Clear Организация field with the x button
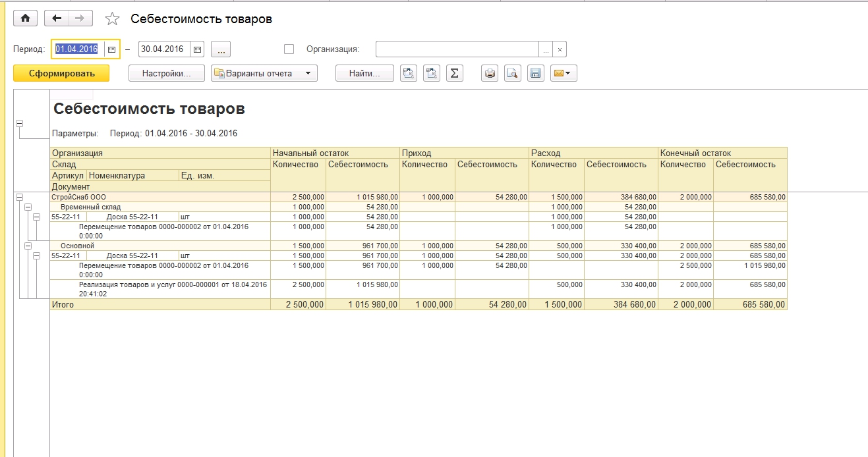 click(x=560, y=49)
